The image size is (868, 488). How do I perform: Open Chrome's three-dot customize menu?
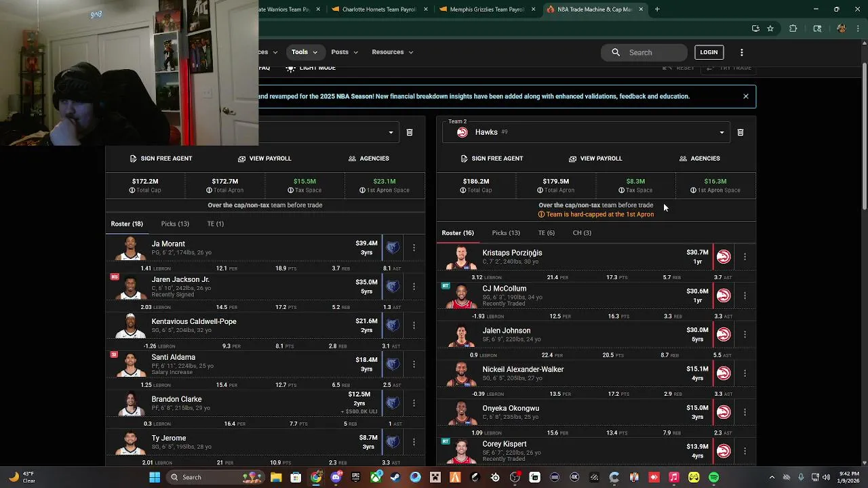[858, 28]
